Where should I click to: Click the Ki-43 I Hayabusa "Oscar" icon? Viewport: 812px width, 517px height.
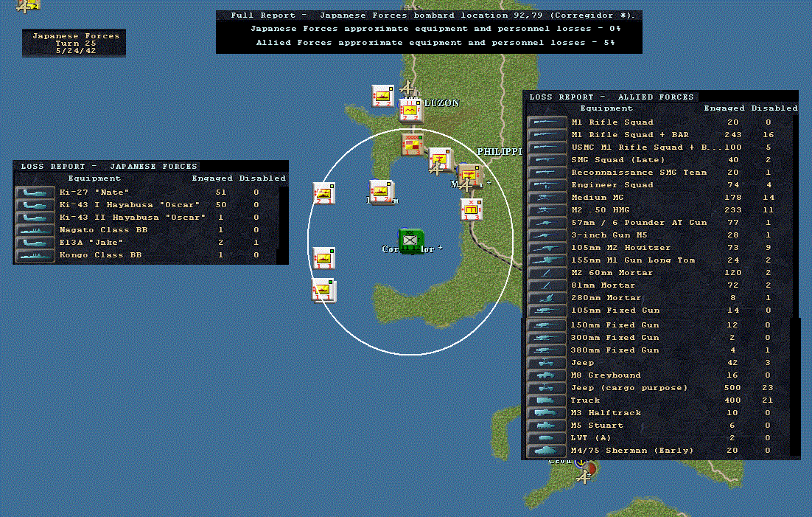pyautogui.click(x=35, y=205)
